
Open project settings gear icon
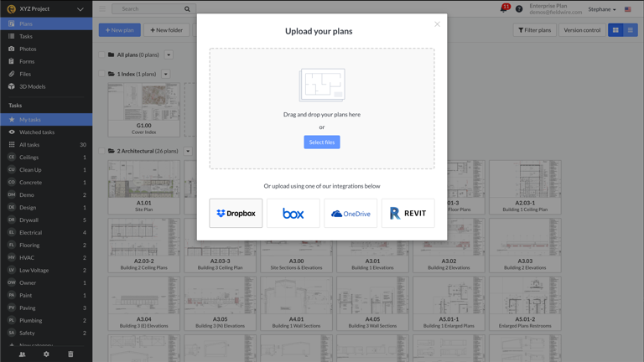coord(46,354)
